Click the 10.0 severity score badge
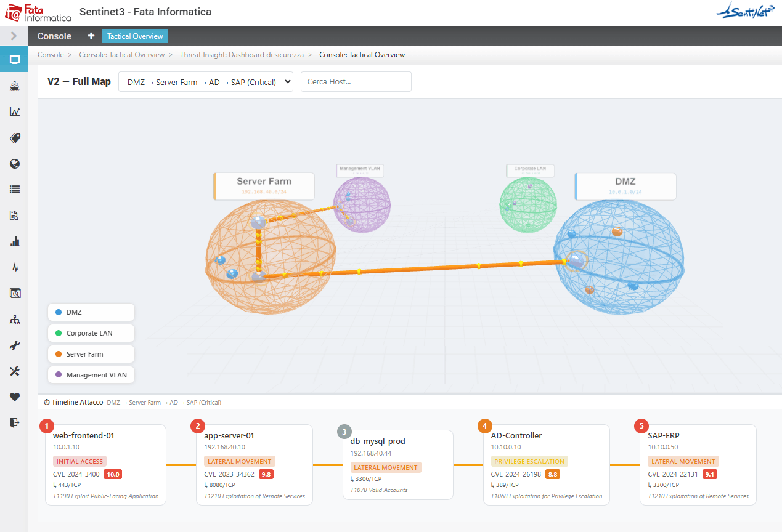 pos(113,474)
